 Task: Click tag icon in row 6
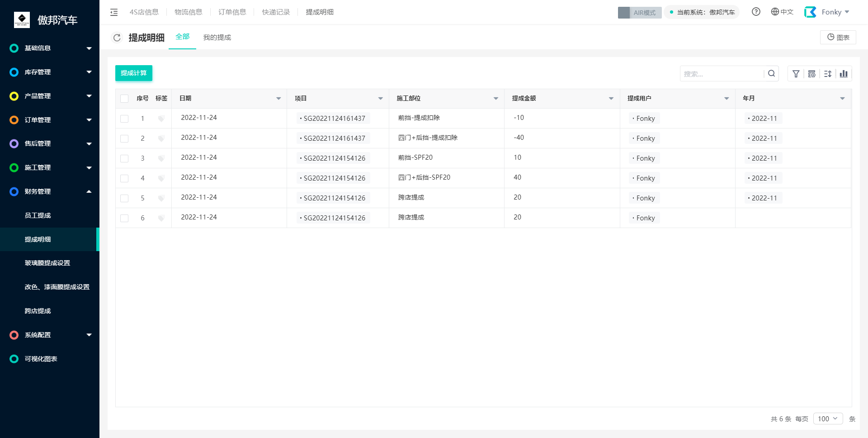tap(161, 218)
